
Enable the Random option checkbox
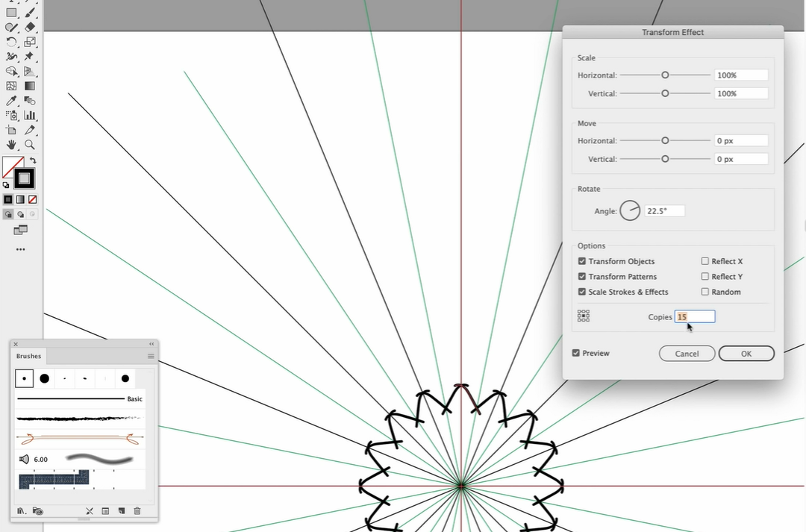coord(705,292)
